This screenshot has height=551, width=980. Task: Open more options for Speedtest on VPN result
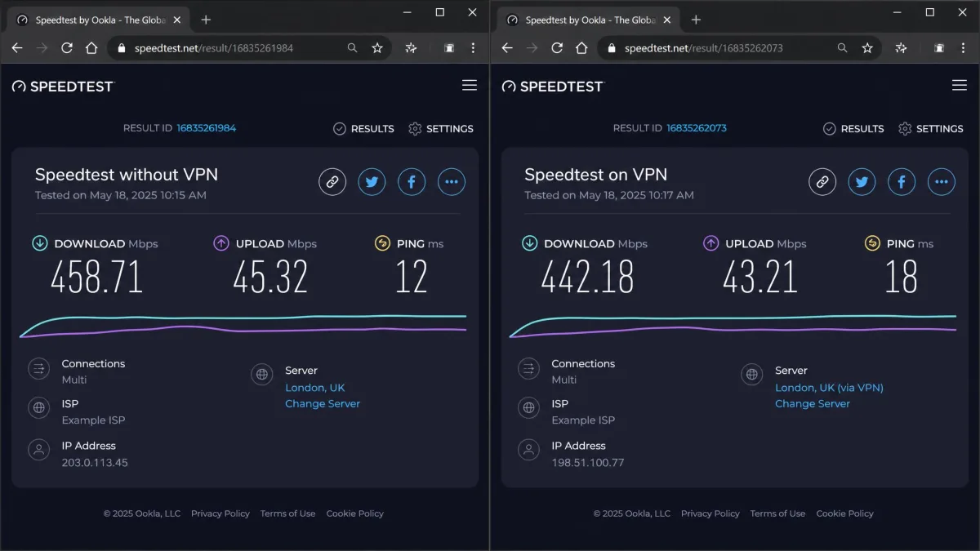pyautogui.click(x=942, y=182)
